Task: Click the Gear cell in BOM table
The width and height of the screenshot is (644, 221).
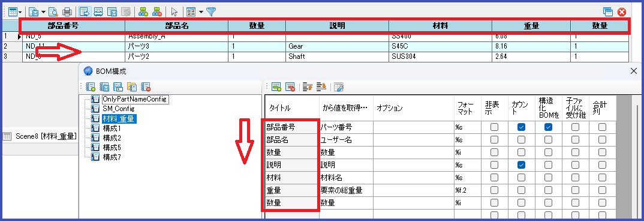Action: click(337, 46)
